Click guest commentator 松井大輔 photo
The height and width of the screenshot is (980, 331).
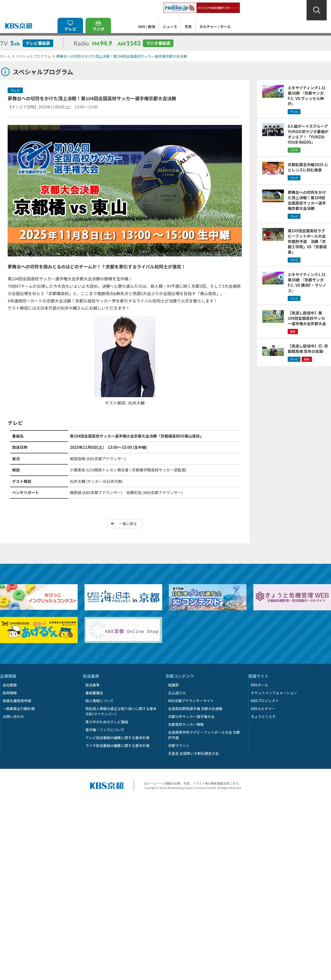tap(125, 356)
